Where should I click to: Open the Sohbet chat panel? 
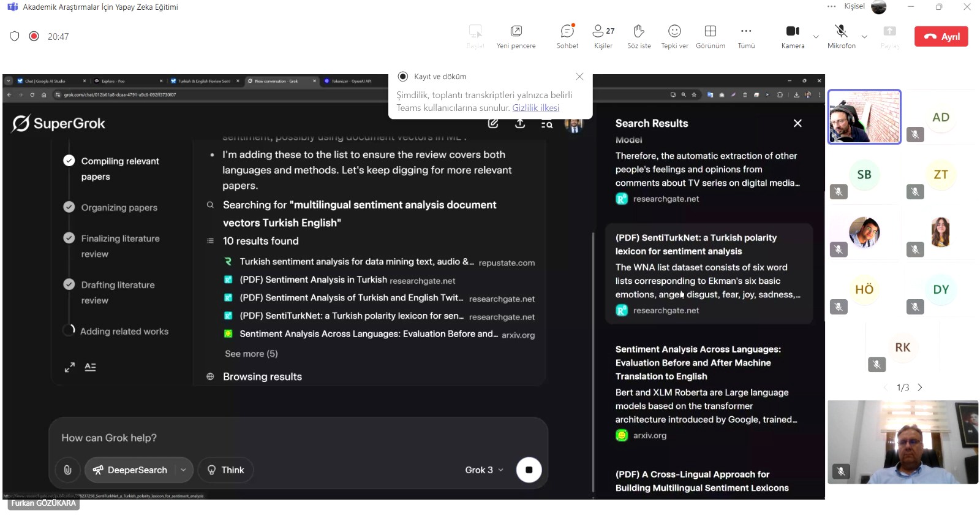point(567,36)
